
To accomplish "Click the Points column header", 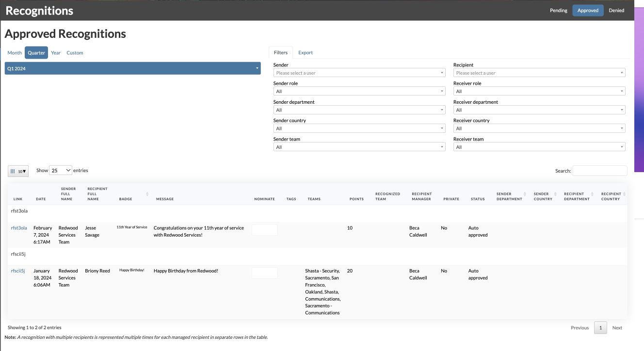I will point(356,199).
